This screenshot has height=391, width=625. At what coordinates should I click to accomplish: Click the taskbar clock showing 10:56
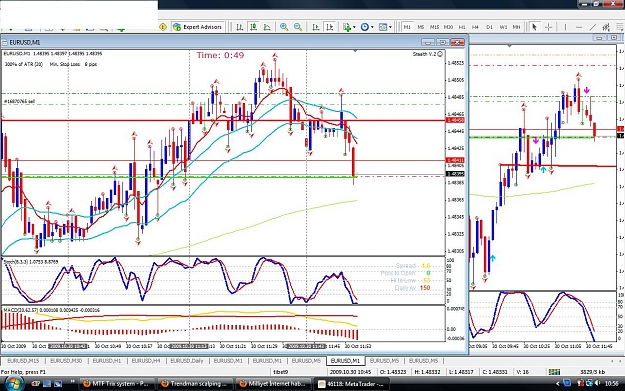click(x=611, y=383)
